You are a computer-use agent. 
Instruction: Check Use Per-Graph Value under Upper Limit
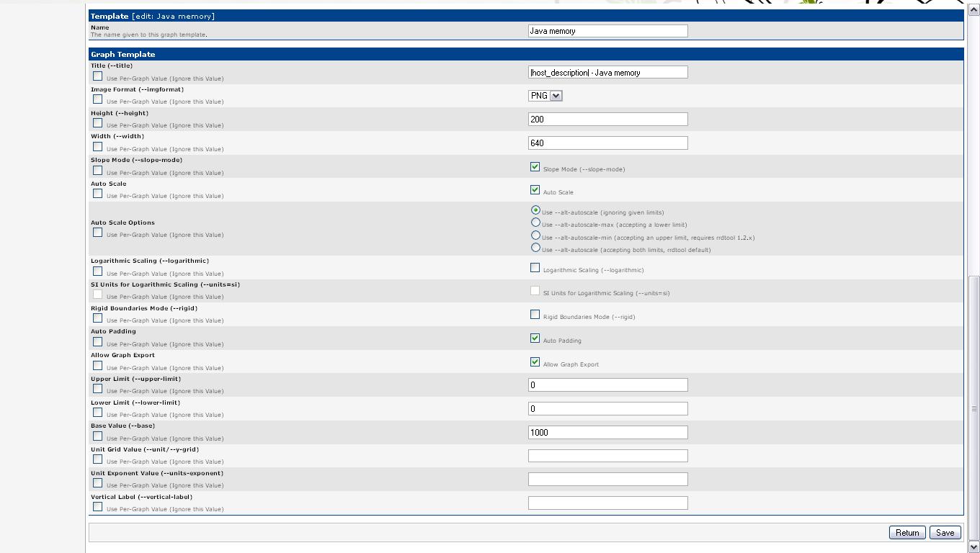pos(97,389)
